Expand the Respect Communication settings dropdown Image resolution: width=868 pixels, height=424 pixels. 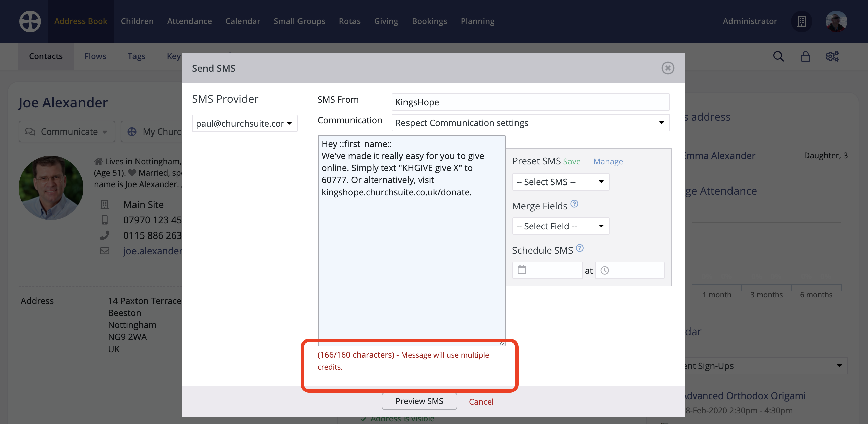[531, 123]
